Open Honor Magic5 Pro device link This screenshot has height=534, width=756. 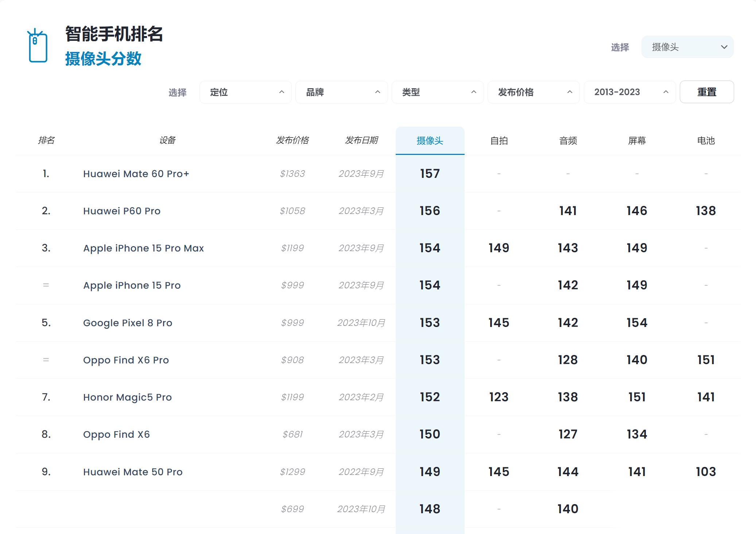[x=127, y=397]
